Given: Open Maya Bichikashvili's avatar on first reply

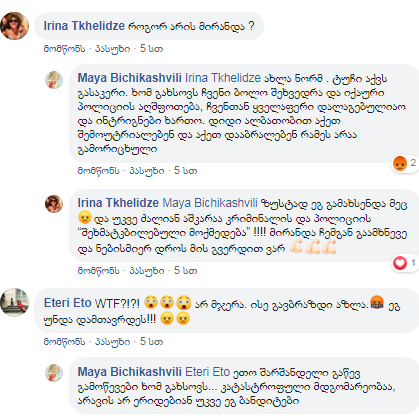Looking at the screenshot, I should (x=54, y=80).
